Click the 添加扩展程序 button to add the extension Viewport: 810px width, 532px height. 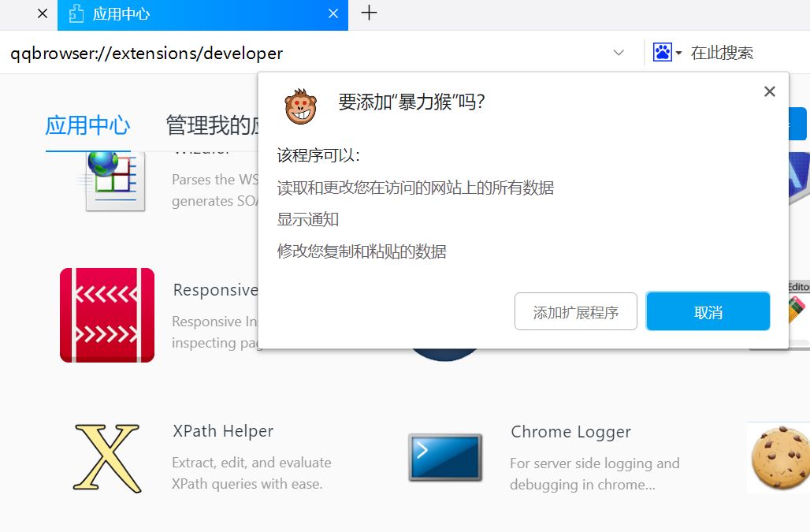(576, 311)
